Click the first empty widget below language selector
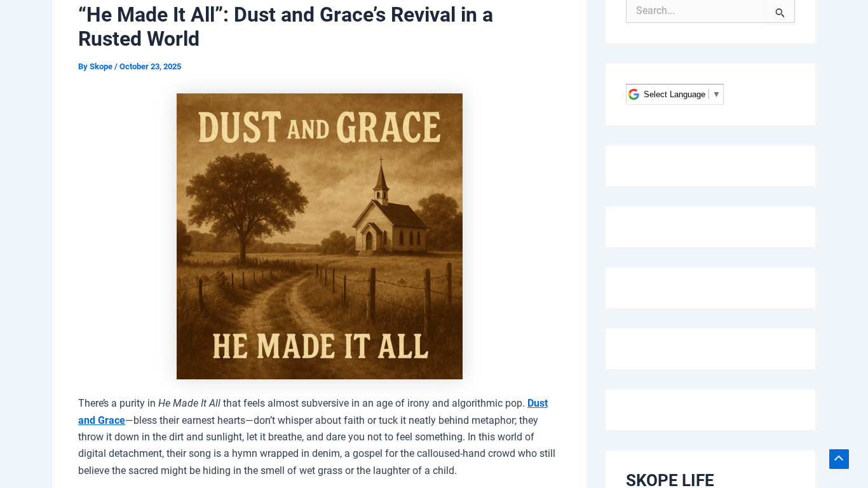Image resolution: width=868 pixels, height=488 pixels. click(x=710, y=166)
